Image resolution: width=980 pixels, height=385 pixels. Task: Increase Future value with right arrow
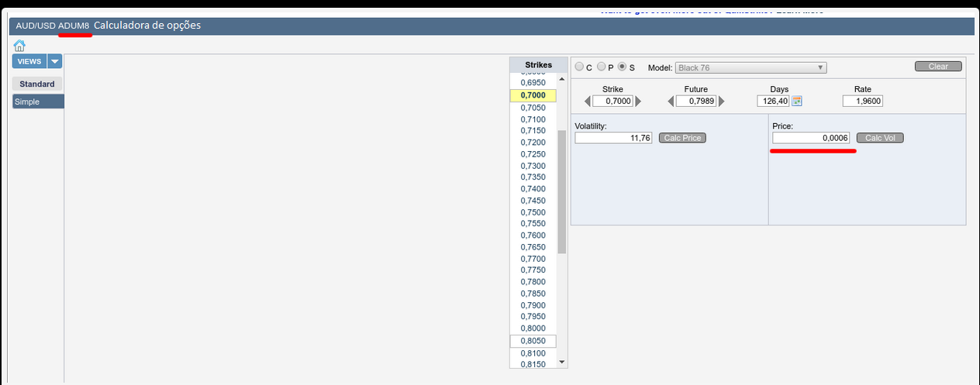pos(722,101)
